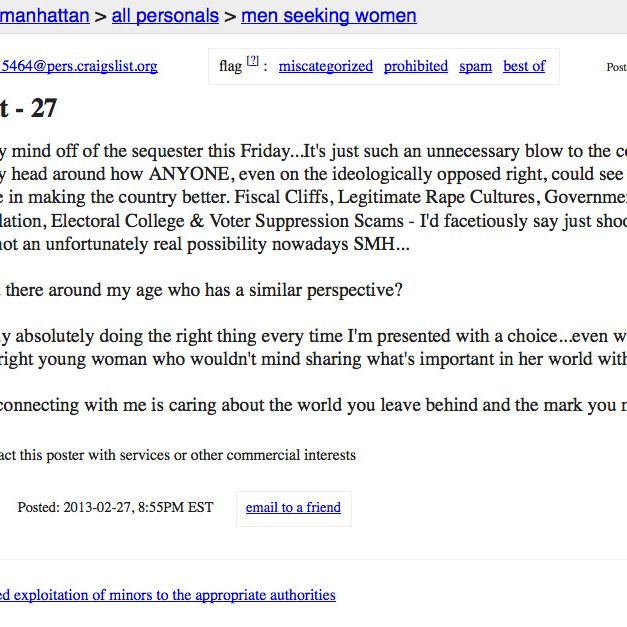This screenshot has width=627, height=627.
Task: Click the pers.craigslist.org reply email address
Action: 79,66
